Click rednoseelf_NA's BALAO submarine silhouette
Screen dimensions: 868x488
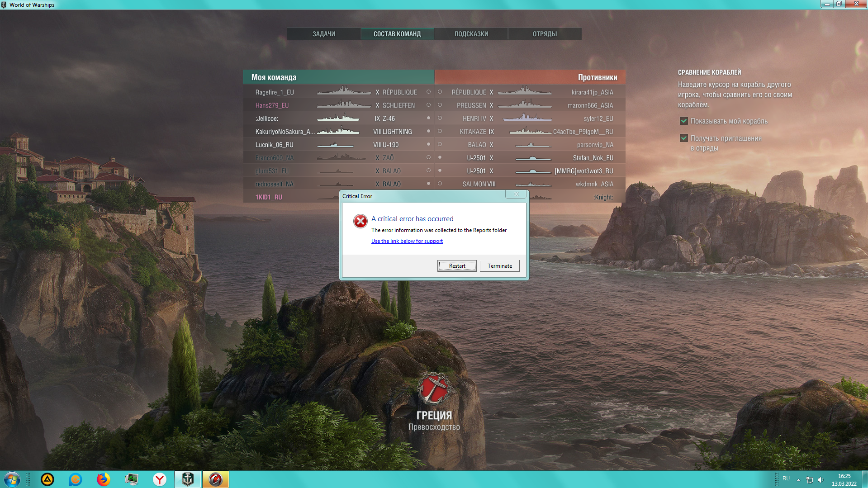[335, 184]
